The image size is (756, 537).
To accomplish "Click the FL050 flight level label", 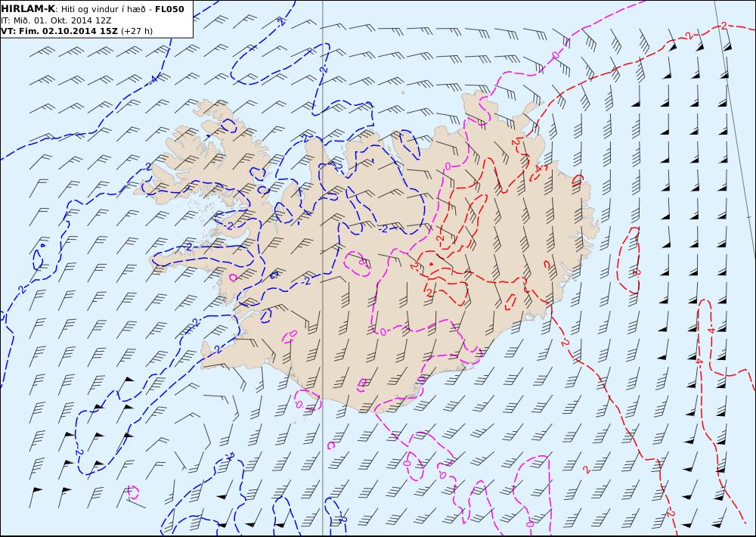I will tap(169, 9).
